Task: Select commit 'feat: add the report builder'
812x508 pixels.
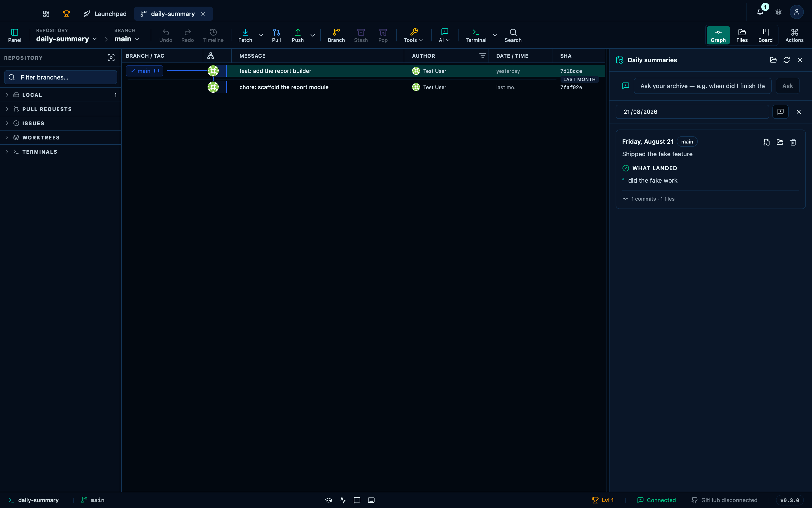Action: 275,71
